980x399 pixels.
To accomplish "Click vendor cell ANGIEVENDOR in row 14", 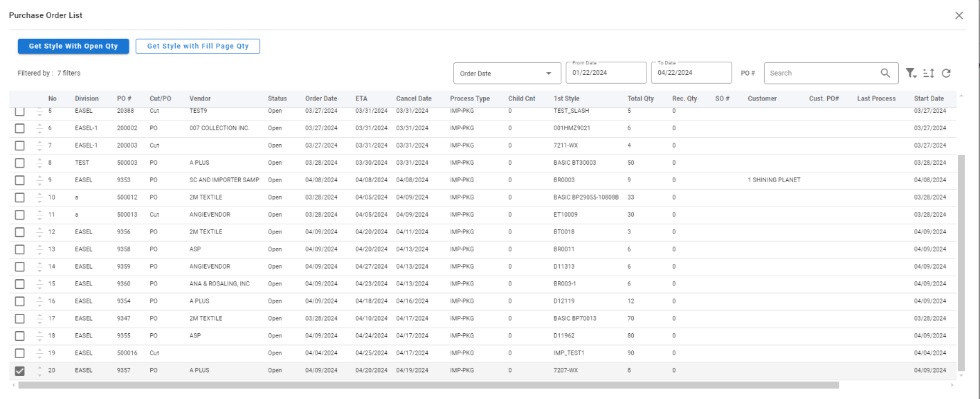I will pos(210,267).
